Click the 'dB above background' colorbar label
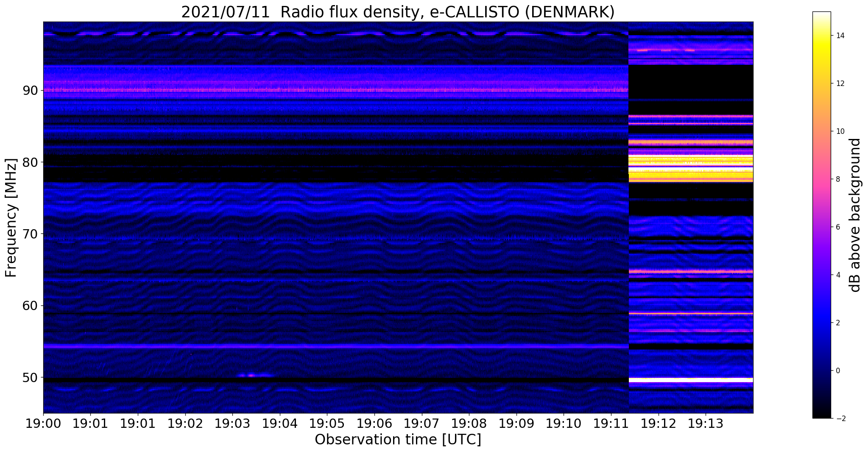 point(855,215)
